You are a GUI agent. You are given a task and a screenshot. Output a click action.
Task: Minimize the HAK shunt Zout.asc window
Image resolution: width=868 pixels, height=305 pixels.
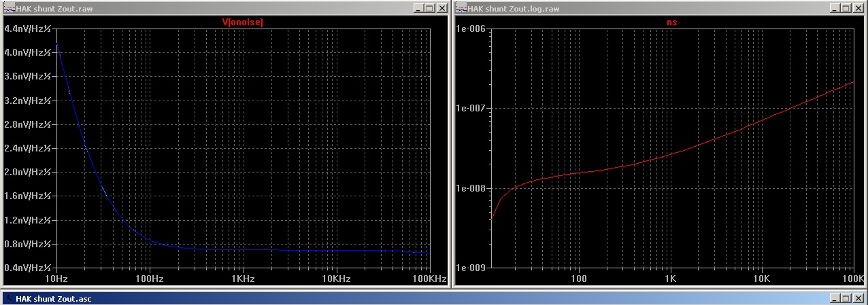click(835, 299)
